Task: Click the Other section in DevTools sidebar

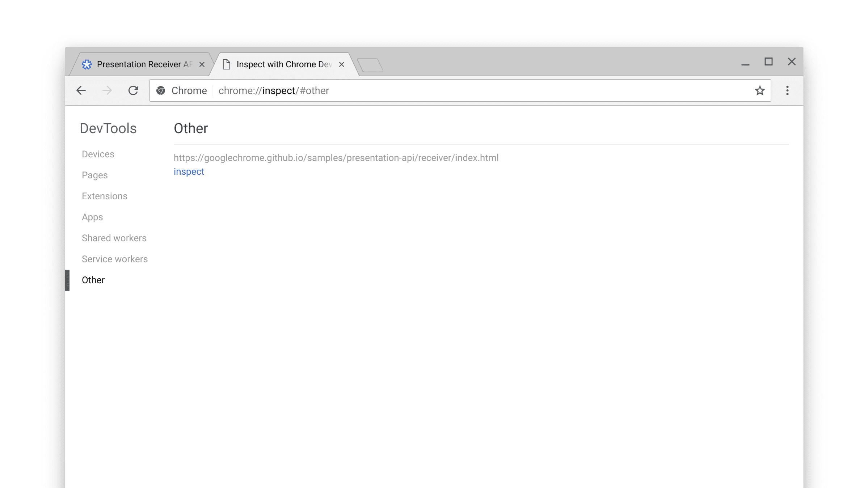Action: pos(93,280)
